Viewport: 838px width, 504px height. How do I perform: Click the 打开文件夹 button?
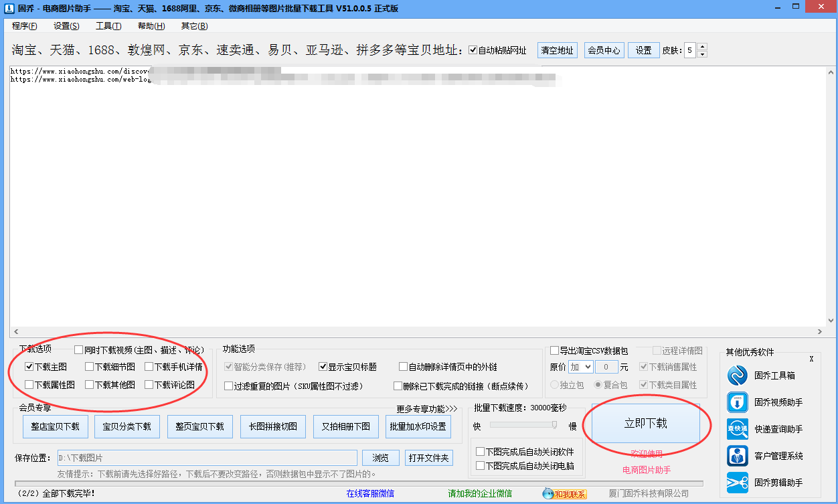point(430,458)
